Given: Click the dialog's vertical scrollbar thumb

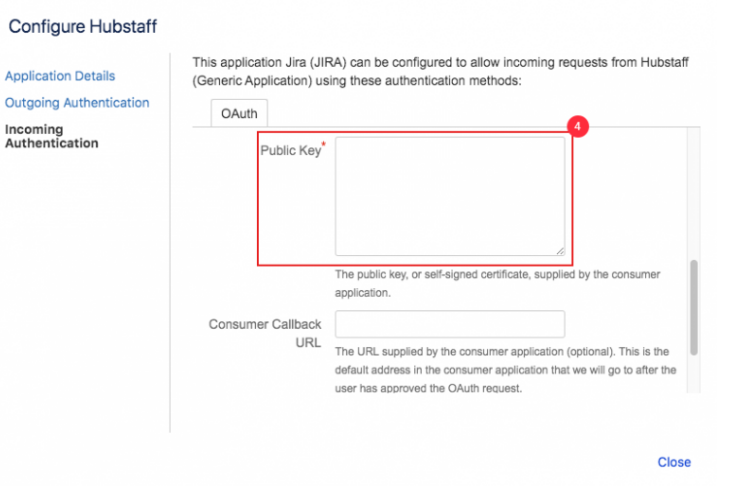Looking at the screenshot, I should point(691,308).
